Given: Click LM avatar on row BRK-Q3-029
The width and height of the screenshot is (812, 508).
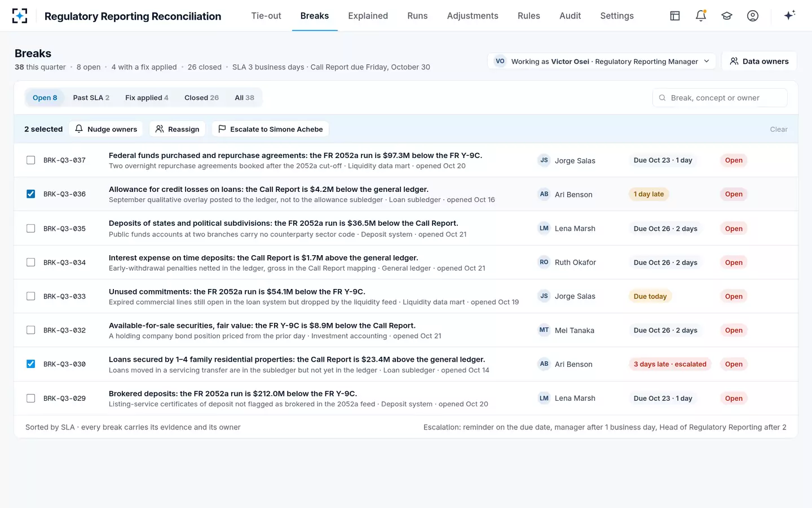Looking at the screenshot, I should click(x=544, y=398).
